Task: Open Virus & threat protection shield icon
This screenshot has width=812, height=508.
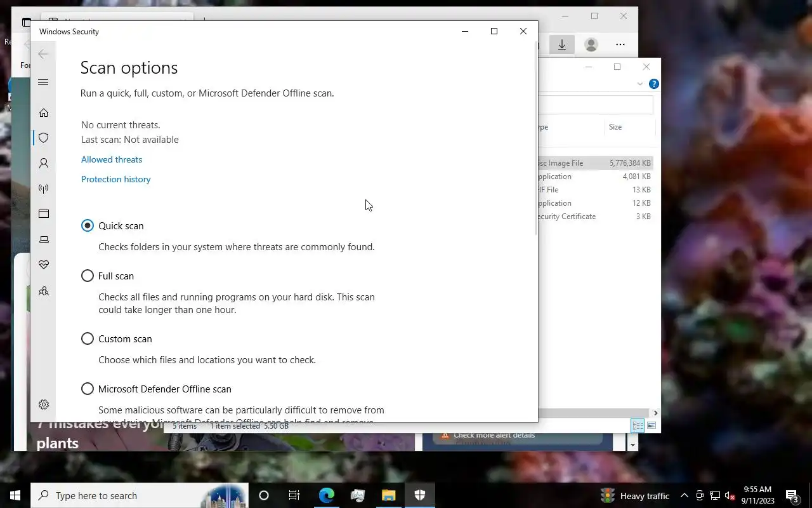Action: (x=44, y=138)
